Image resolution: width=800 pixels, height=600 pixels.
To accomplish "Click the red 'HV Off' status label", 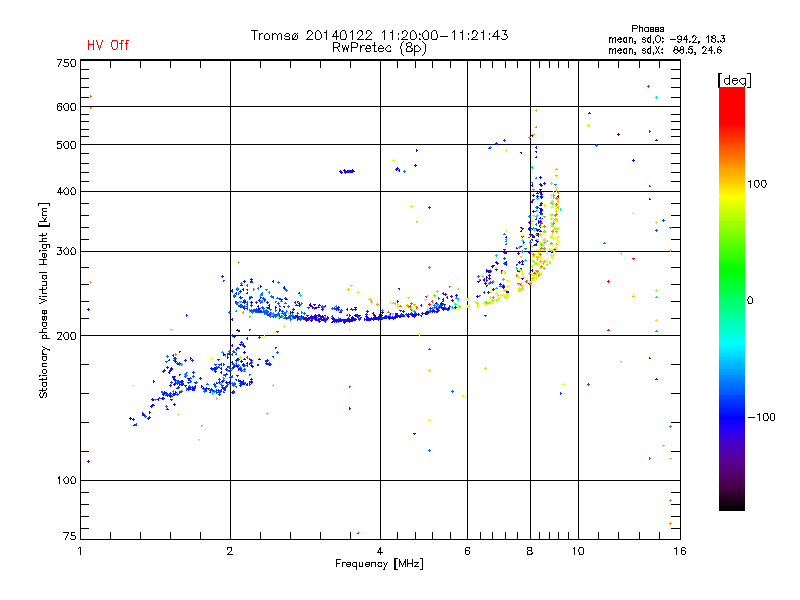I will [108, 45].
